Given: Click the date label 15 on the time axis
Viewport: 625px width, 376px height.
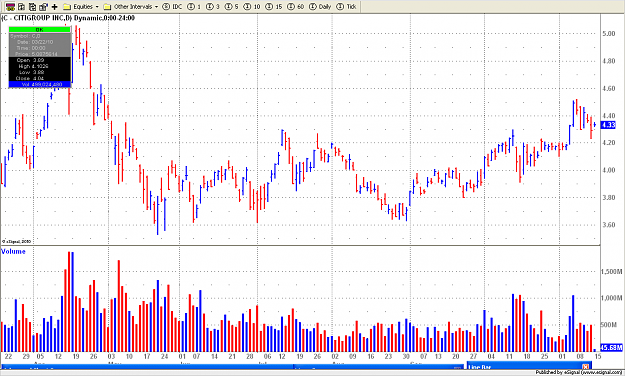Looking at the screenshot, I should [x=598, y=356].
